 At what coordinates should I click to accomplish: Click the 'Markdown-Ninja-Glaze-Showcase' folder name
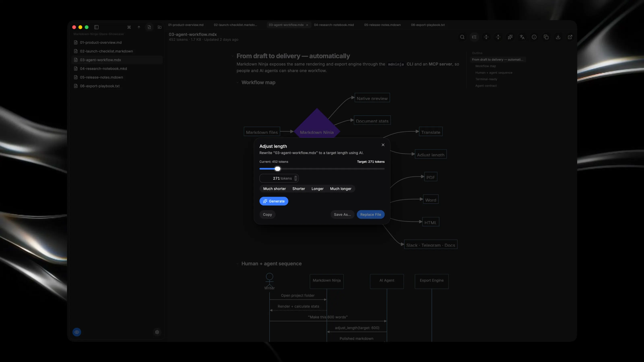click(98, 34)
